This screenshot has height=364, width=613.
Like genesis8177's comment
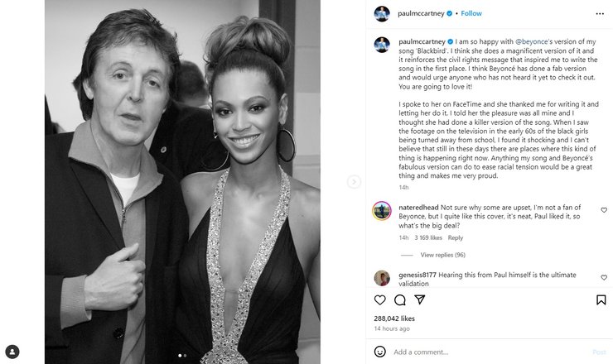coord(603,278)
